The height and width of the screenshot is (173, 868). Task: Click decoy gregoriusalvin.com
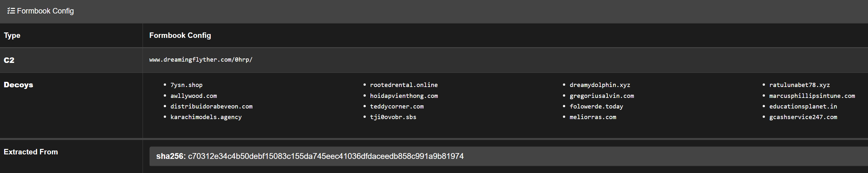(x=601, y=96)
